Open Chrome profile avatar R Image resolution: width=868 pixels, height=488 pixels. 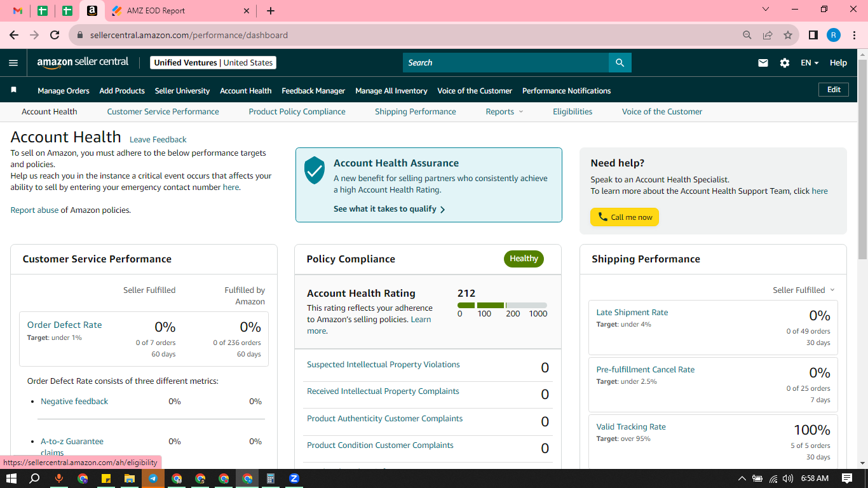click(834, 35)
